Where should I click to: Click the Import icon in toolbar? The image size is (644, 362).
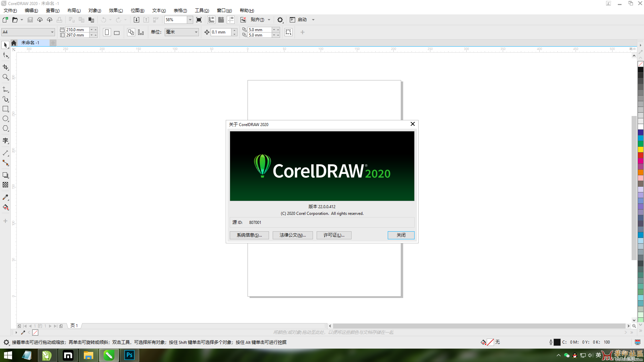click(x=137, y=20)
